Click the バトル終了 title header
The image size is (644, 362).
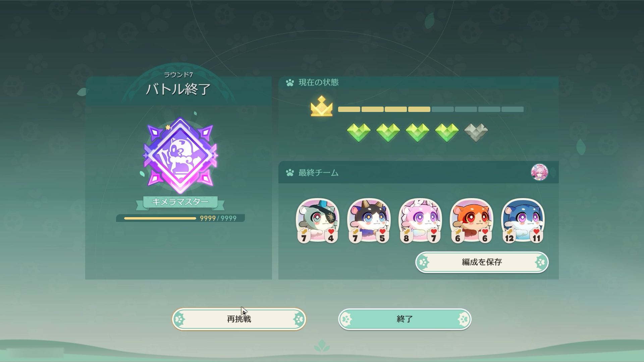178,89
